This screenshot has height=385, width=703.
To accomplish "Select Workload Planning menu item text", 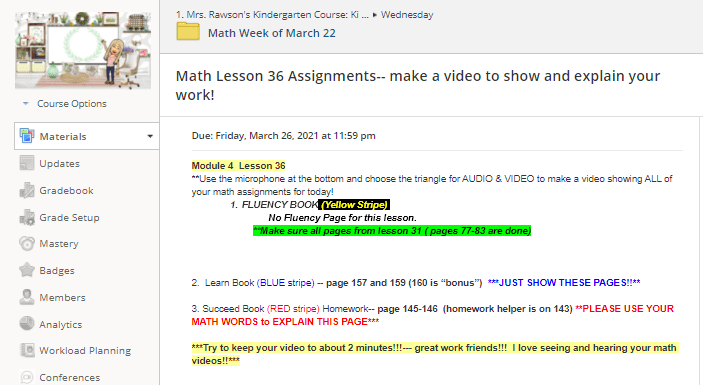I will tap(85, 350).
